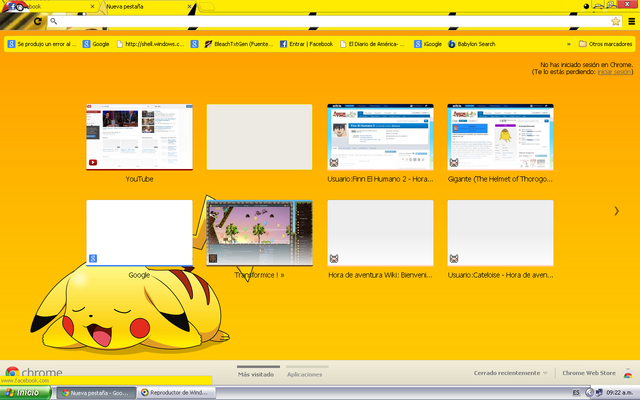
Task: Select the Nueva pestaña tab
Action: tap(147, 7)
